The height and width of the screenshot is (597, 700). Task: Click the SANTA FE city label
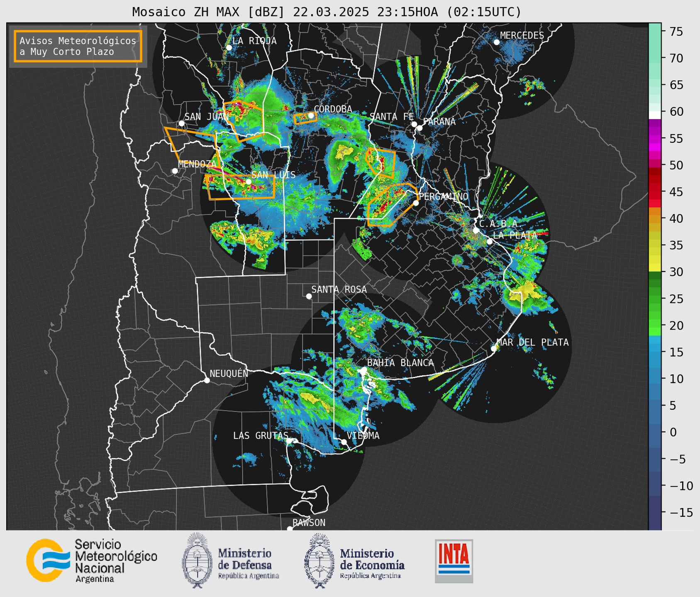click(392, 117)
